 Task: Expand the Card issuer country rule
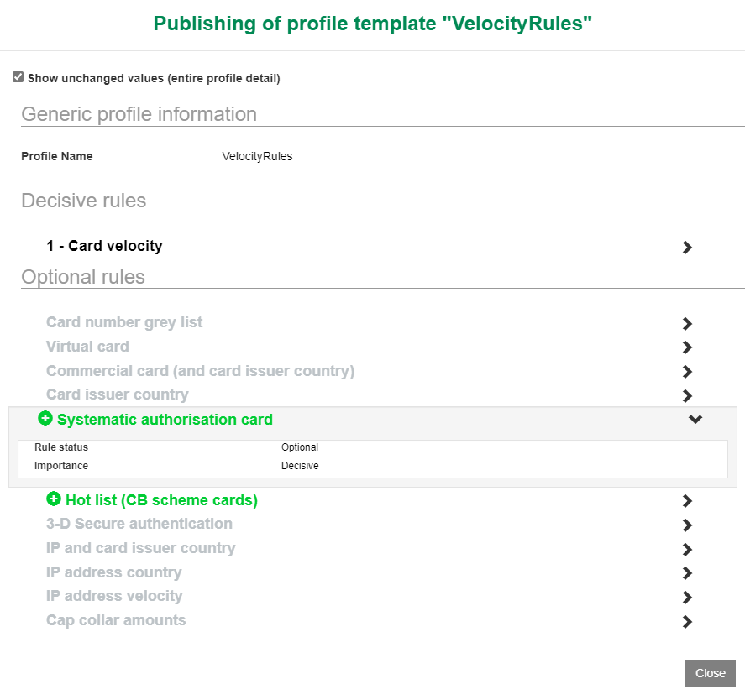(687, 395)
